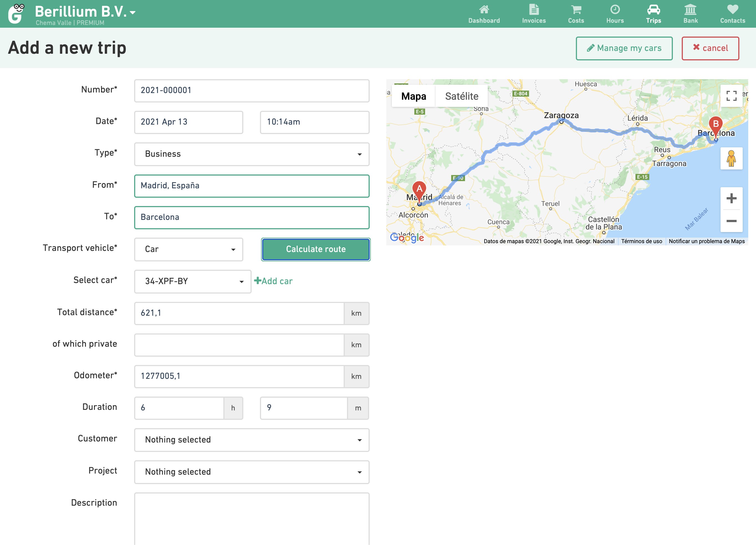Select the Mapa map view tab

tap(413, 96)
